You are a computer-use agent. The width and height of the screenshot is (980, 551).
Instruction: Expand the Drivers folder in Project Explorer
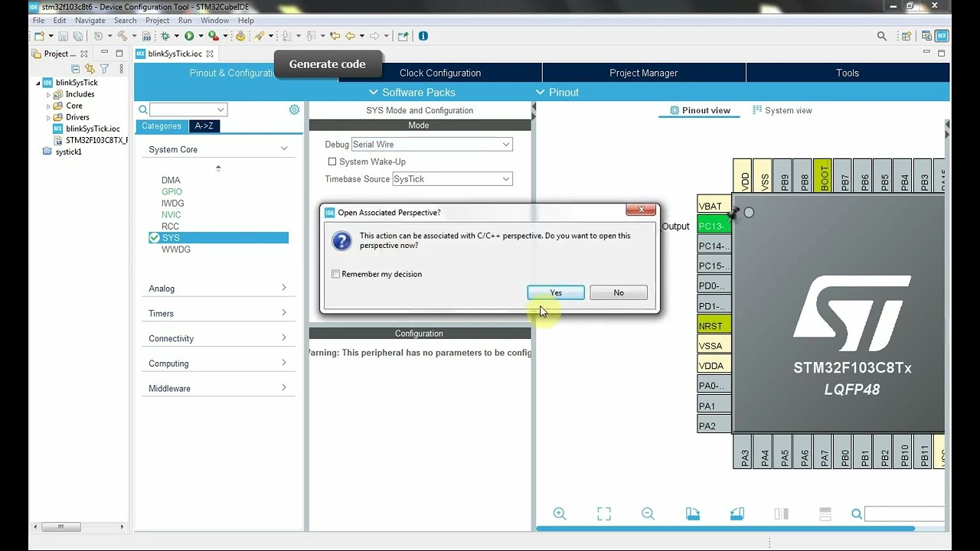pos(48,117)
